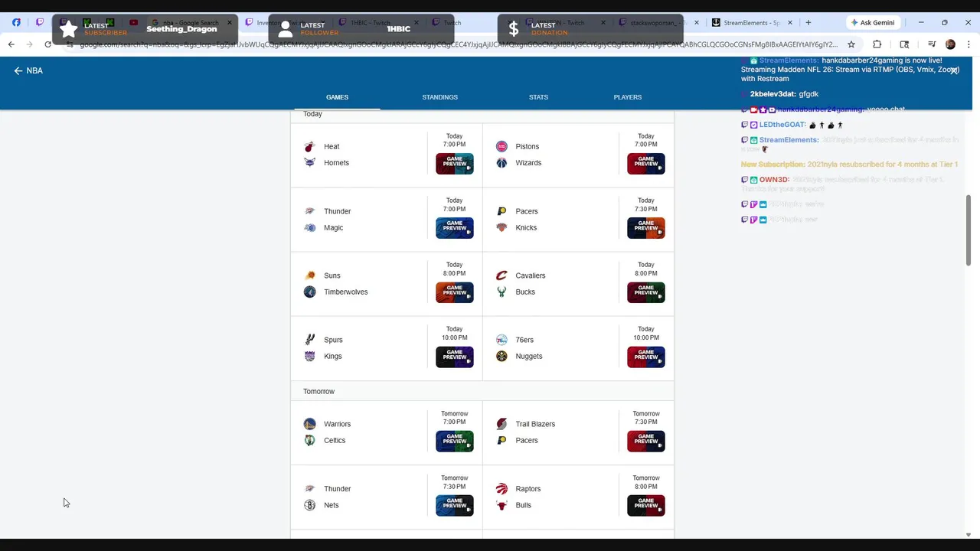Click 2kbelev3dat username in chat overlay
Screen dimensions: 980x551
773,94
